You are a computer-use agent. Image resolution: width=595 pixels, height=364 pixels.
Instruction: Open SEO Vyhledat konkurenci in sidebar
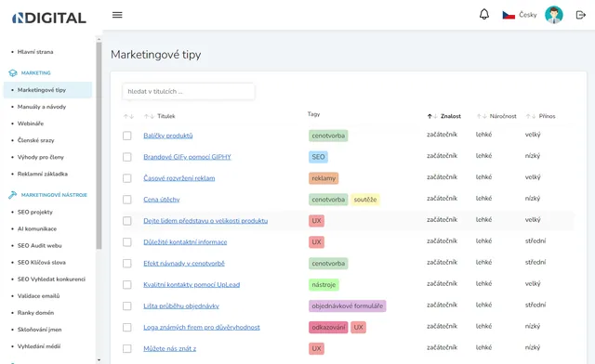(x=51, y=279)
